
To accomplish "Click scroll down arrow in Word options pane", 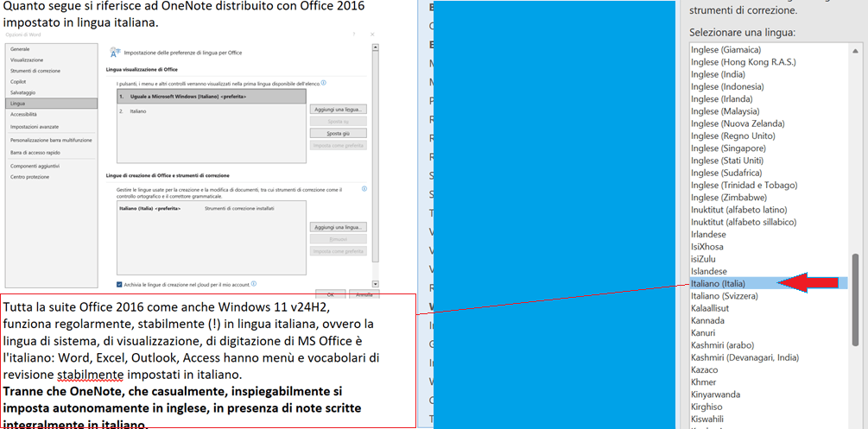I will 376,284.
